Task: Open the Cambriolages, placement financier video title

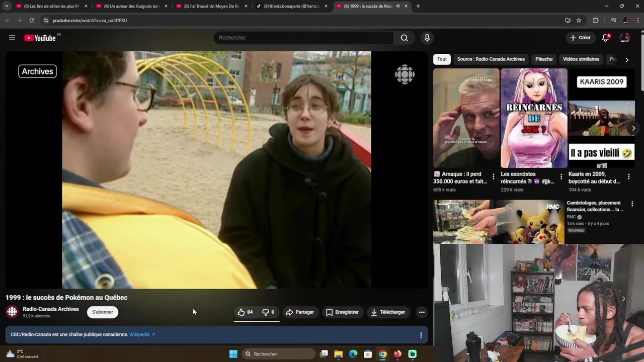Action: pos(595,206)
